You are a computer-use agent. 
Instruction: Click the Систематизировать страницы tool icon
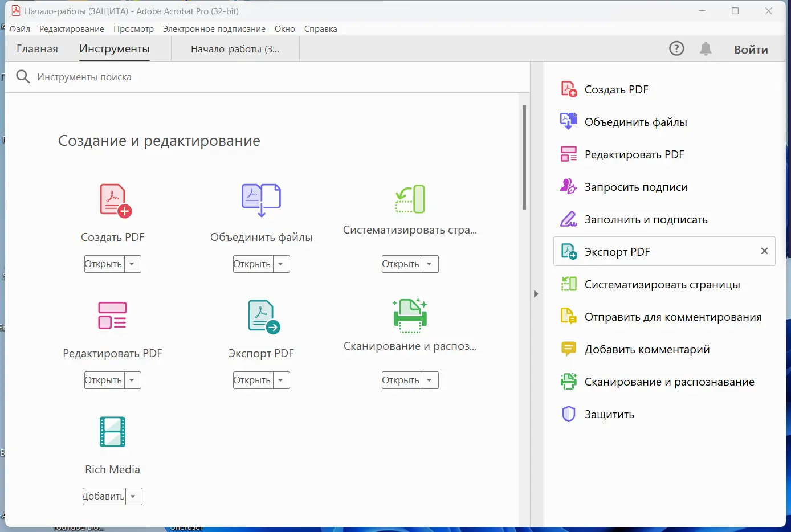410,199
